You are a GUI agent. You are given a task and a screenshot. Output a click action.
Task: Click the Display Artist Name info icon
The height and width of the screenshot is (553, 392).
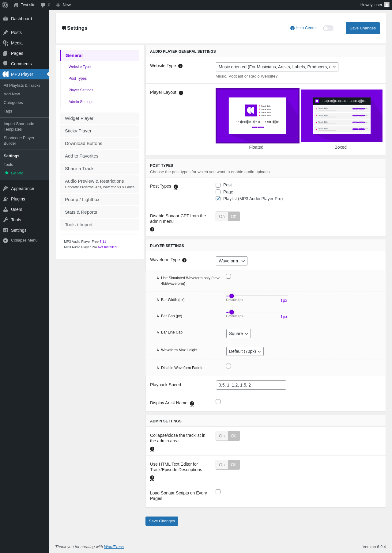192,403
